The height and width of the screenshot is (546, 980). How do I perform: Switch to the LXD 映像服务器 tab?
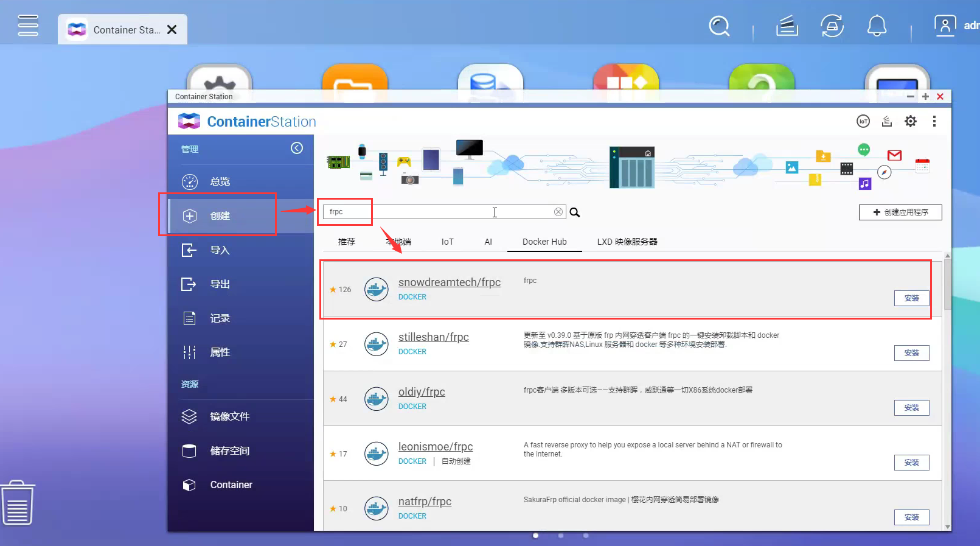[x=627, y=242]
